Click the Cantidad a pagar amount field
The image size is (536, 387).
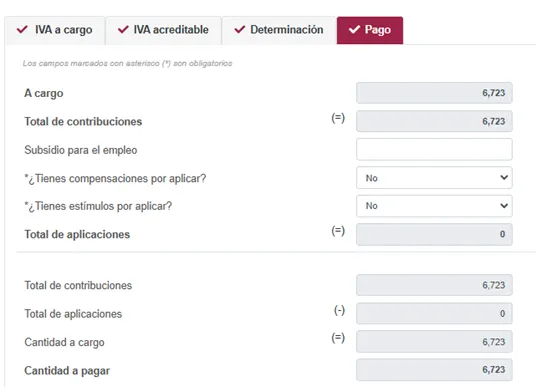(x=434, y=370)
